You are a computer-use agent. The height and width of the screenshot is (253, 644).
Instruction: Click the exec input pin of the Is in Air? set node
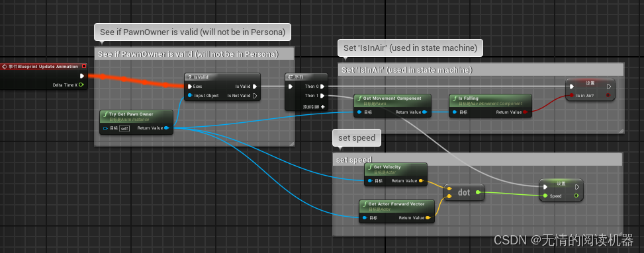[571, 87]
